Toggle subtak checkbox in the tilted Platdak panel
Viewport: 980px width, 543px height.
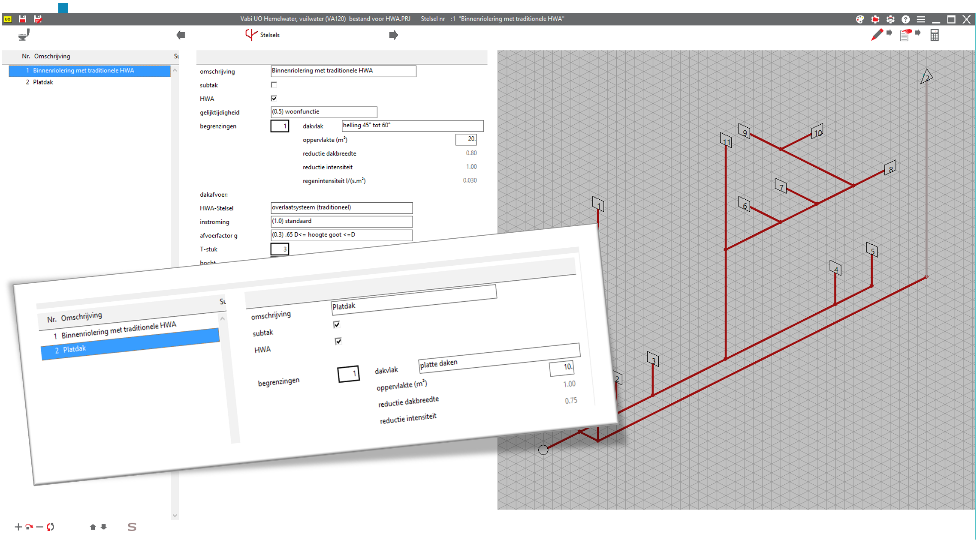click(337, 325)
